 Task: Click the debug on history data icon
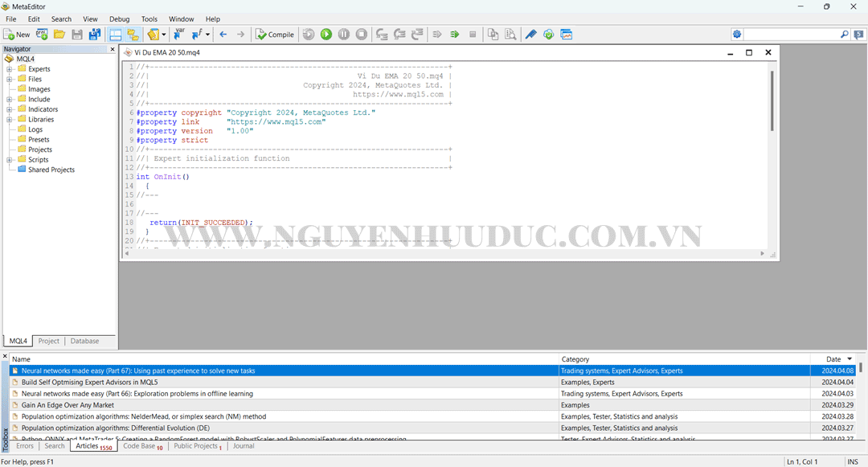coord(309,35)
